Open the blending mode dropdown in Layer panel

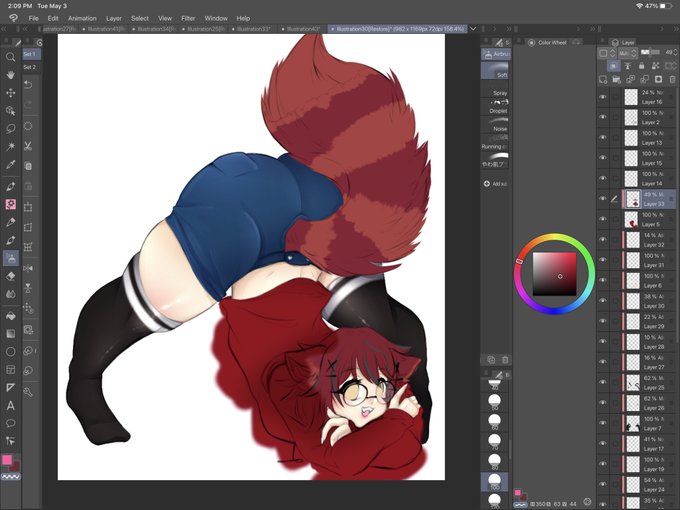(628, 53)
